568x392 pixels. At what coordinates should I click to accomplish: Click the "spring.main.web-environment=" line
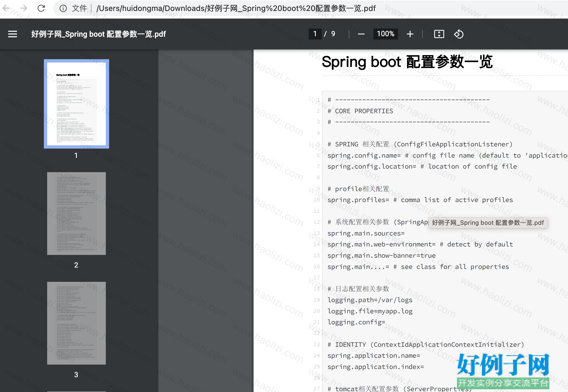click(x=420, y=244)
